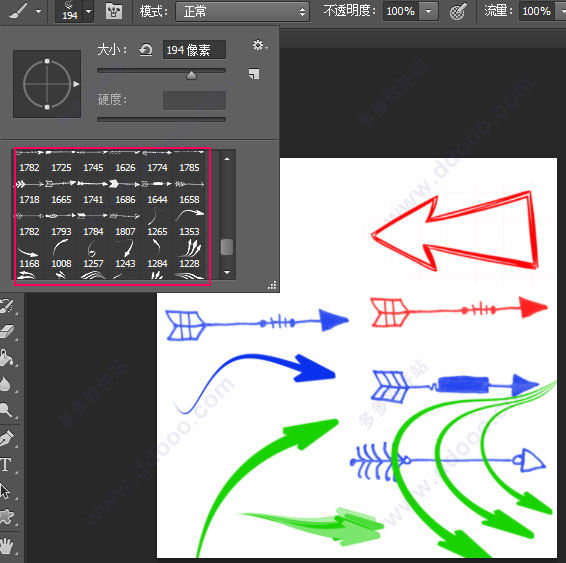
Task: Toggle airbrush pressure for opacity icon
Action: [x=458, y=12]
